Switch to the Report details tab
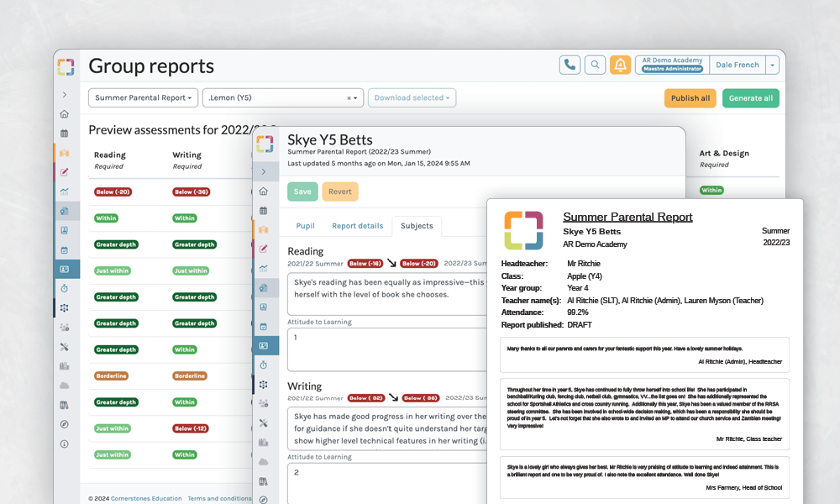This screenshot has height=504, width=840. tap(357, 226)
